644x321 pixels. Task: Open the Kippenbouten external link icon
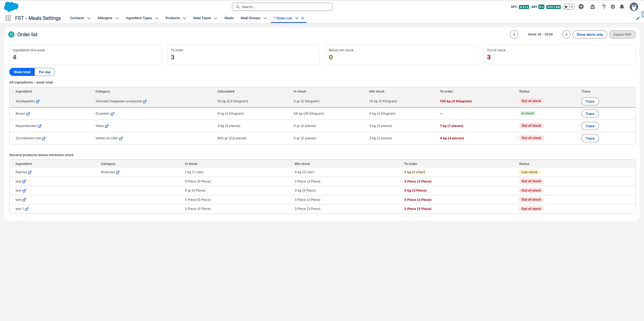(40, 126)
